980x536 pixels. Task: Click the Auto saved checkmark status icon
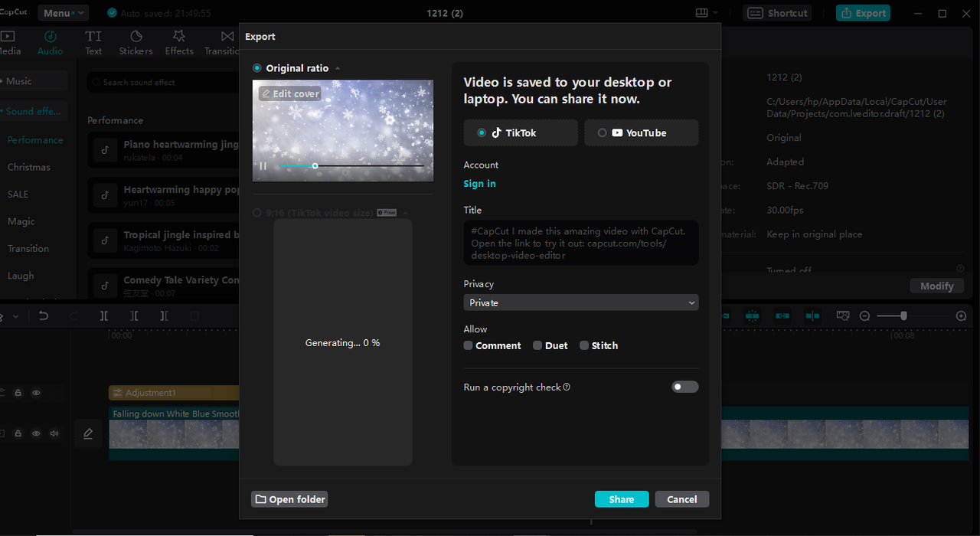113,13
